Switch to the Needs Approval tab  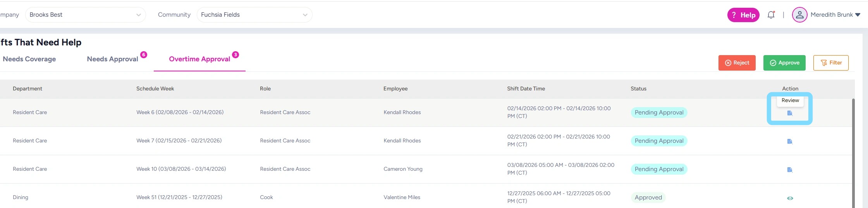112,59
